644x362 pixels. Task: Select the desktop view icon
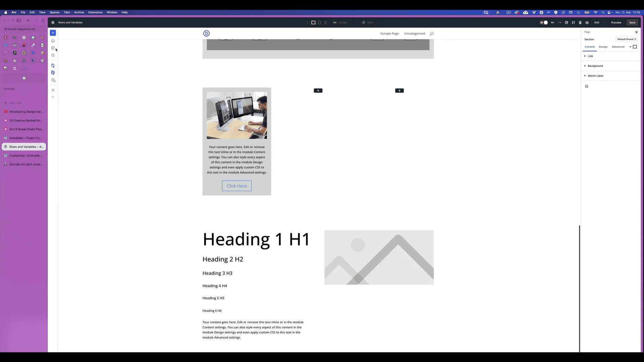[x=313, y=22]
